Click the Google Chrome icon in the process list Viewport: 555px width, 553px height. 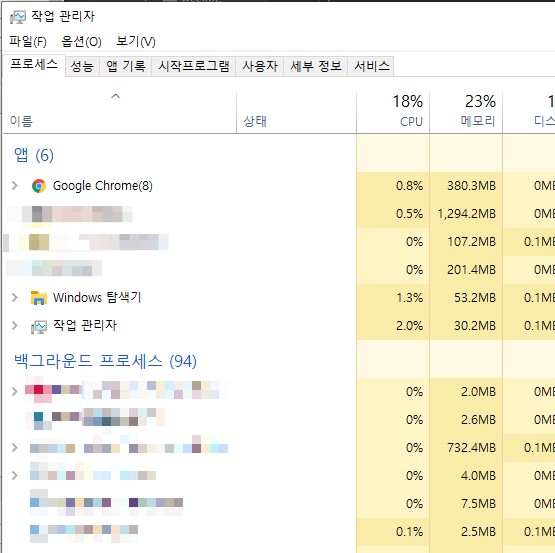[39, 186]
